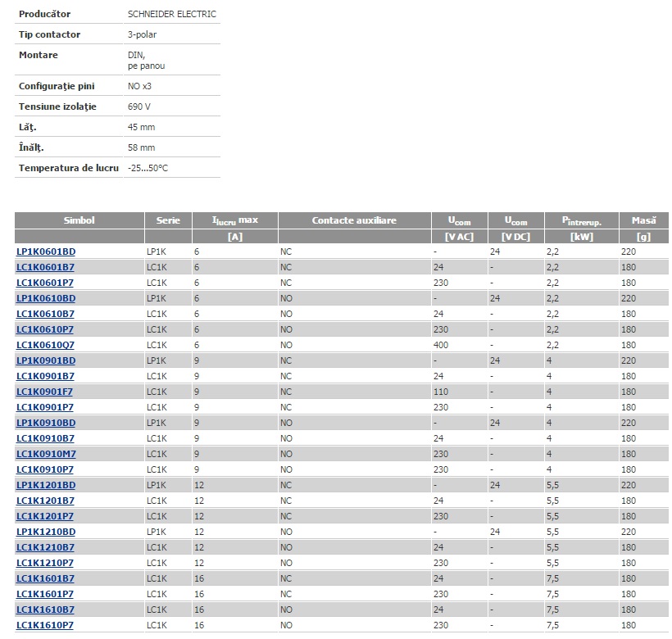Select the 45 mm width value
672x639 pixels.
click(141, 127)
